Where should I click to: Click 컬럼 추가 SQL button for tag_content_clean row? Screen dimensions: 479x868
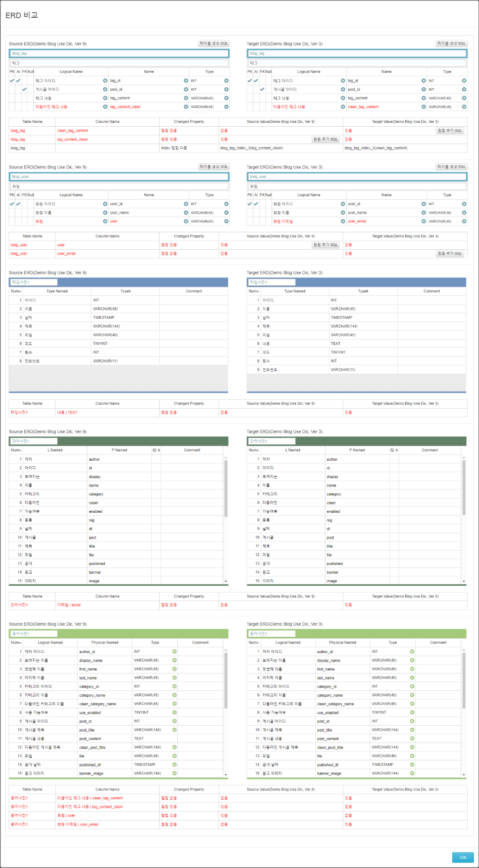pyautogui.click(x=326, y=139)
